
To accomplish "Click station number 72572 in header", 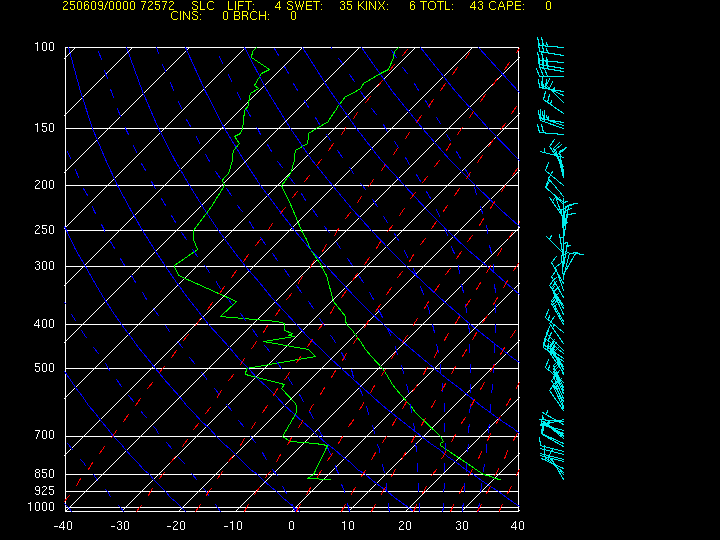I will [158, 6].
